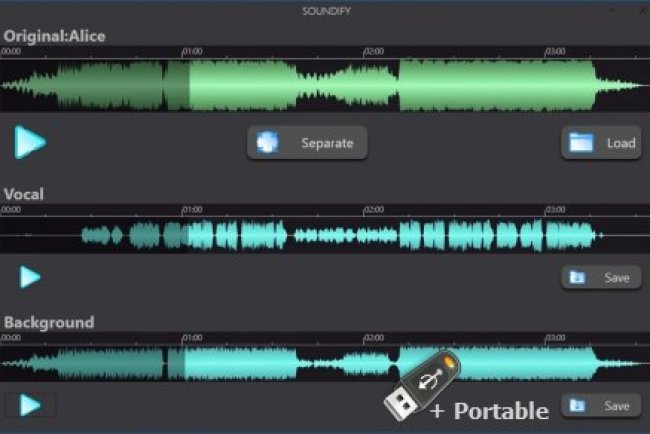
Task: Click the 02:00 marker on Original timeline
Action: point(374,51)
